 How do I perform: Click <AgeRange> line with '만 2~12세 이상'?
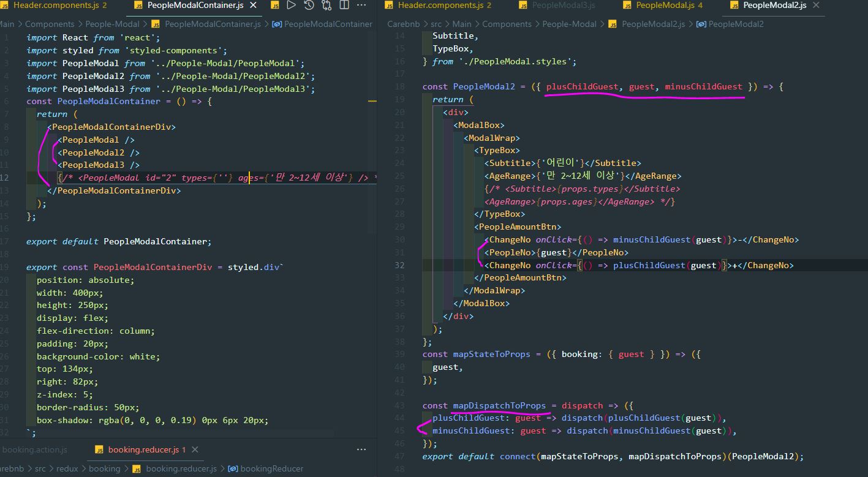click(583, 176)
